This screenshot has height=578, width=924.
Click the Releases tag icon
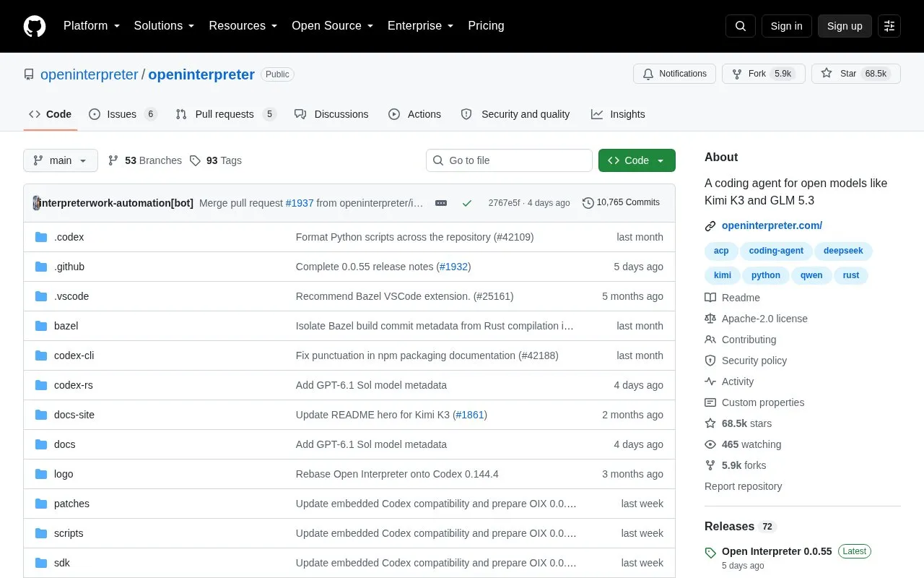click(x=710, y=553)
